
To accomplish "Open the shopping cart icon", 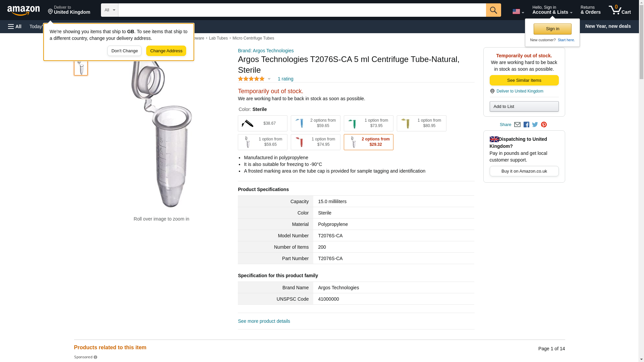I will (x=620, y=10).
